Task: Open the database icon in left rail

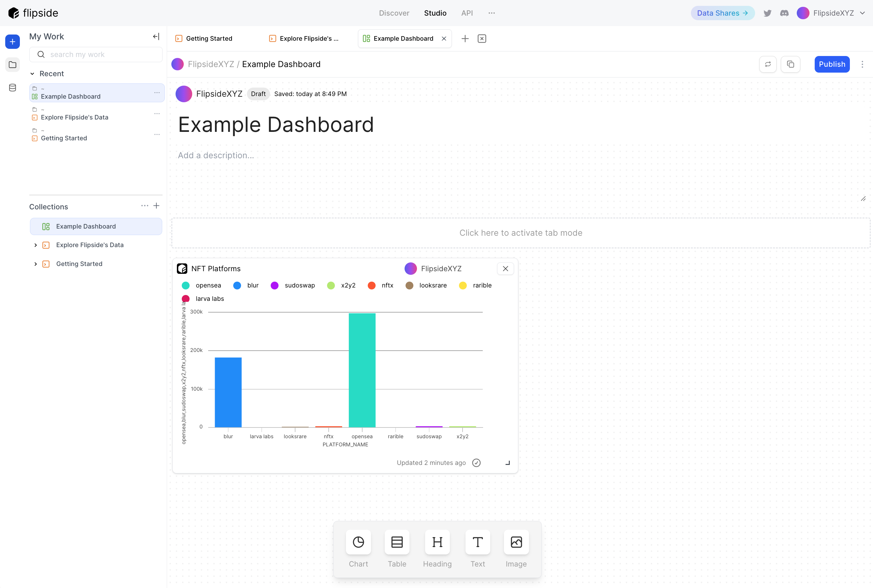Action: click(12, 88)
